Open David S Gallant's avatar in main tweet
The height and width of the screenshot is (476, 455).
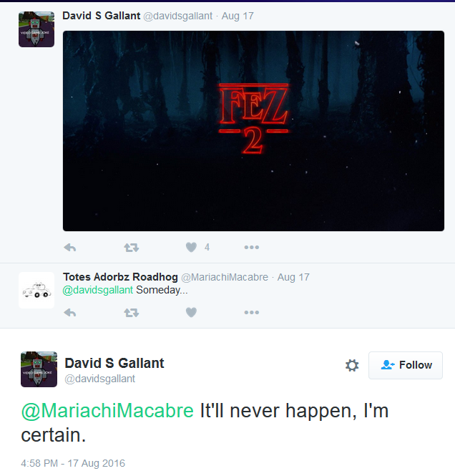39,369
